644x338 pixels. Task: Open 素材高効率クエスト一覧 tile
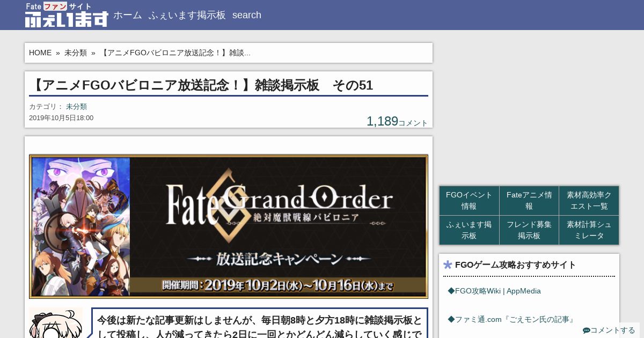pyautogui.click(x=589, y=201)
